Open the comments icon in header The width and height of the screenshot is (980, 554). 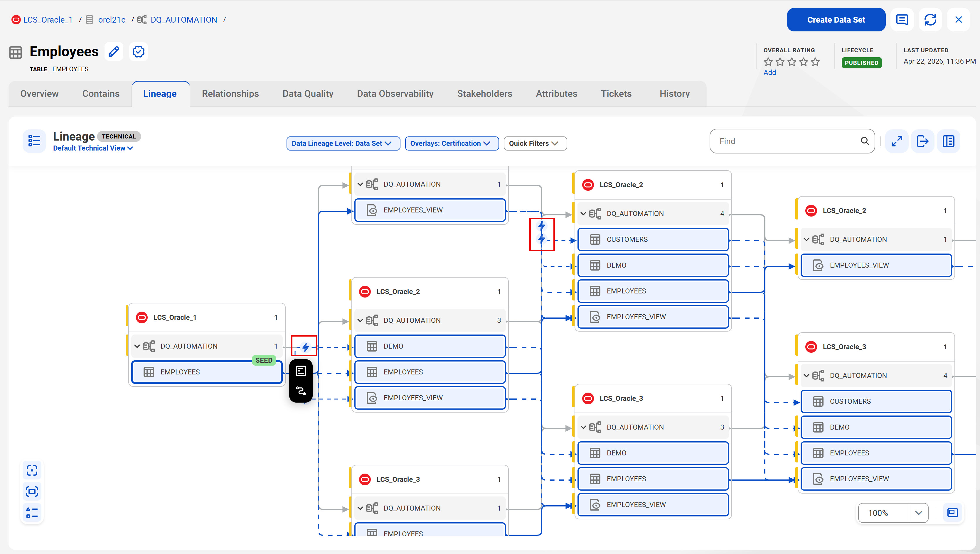coord(902,19)
